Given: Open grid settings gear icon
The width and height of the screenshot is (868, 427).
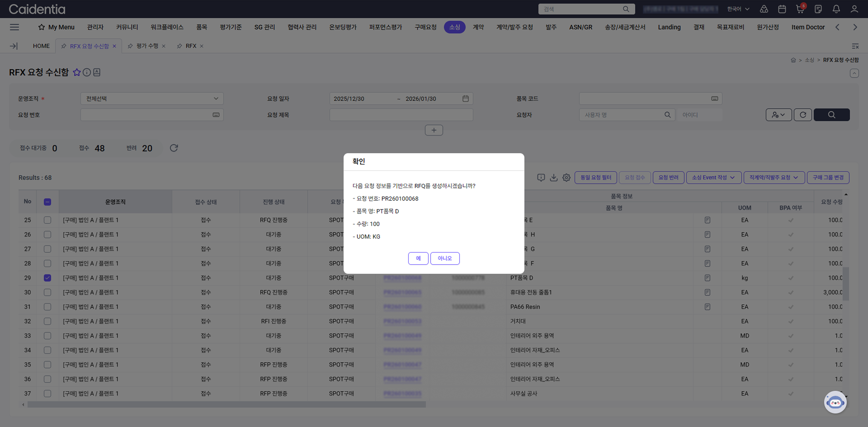Looking at the screenshot, I should (x=566, y=178).
